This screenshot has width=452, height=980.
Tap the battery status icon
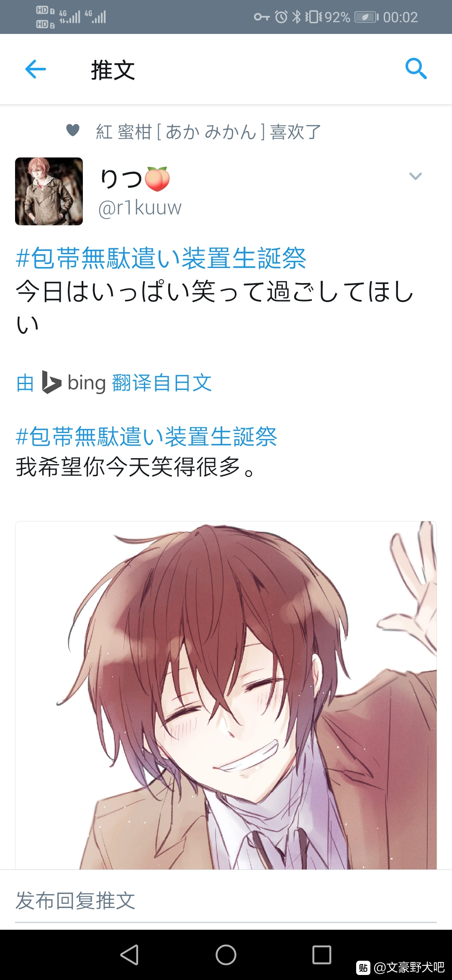(x=367, y=17)
